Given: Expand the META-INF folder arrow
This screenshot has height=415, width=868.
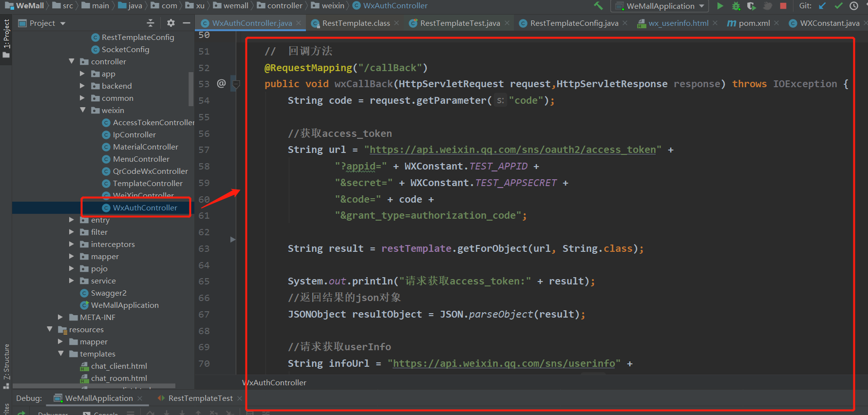Looking at the screenshot, I should click(60, 317).
